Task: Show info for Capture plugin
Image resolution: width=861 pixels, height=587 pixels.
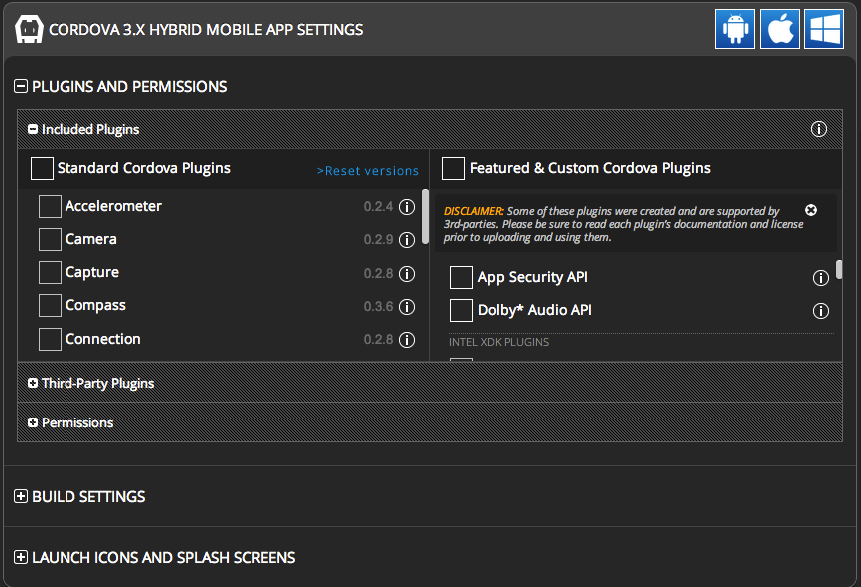Action: tap(407, 273)
